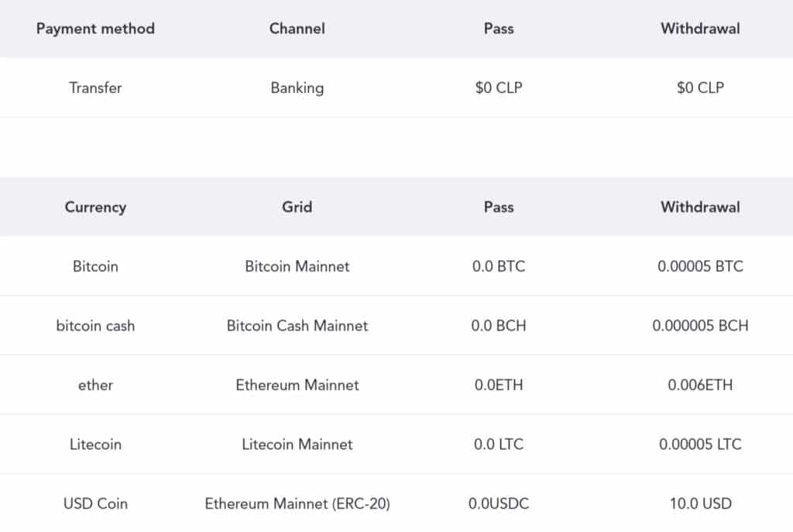The image size is (793, 532).
Task: Click the Ethereum Mainnet (ERC-20) cell
Action: 297,503
